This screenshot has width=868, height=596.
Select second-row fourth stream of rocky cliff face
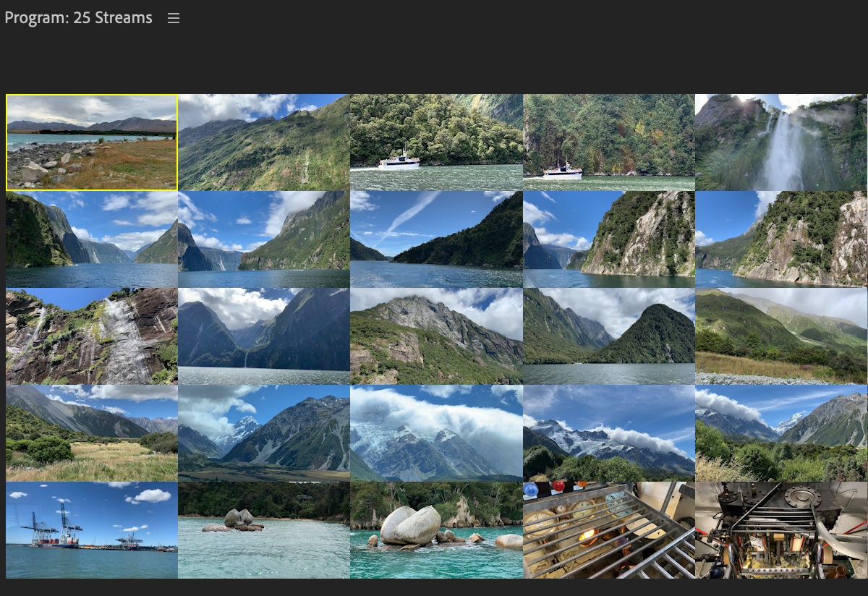point(609,239)
